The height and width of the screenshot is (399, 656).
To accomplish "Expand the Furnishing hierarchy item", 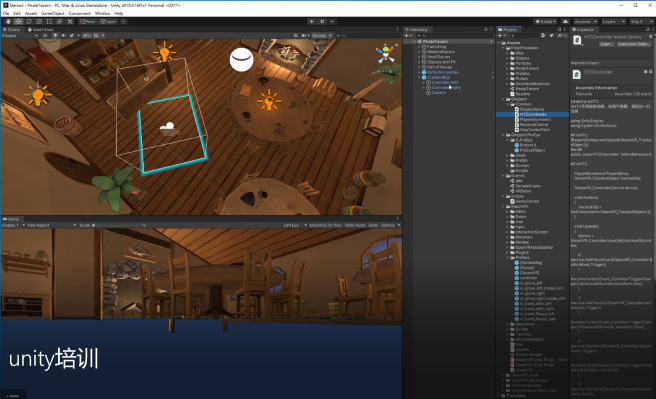I will pos(419,47).
